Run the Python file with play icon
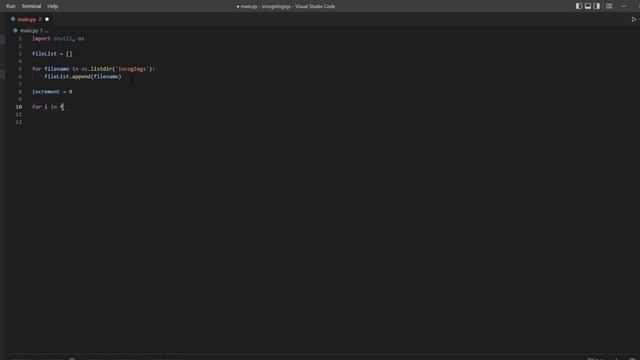Screen dimensions: 640x360 [634, 19]
